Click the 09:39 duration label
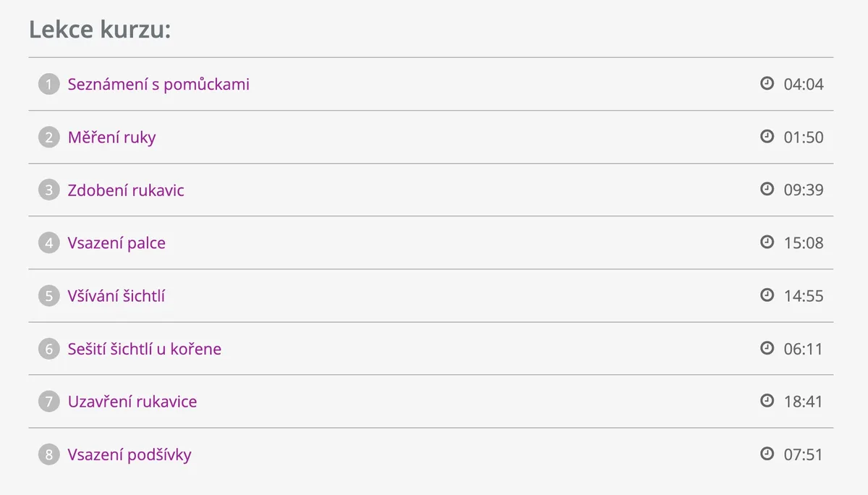The height and width of the screenshot is (495, 868). tap(804, 190)
